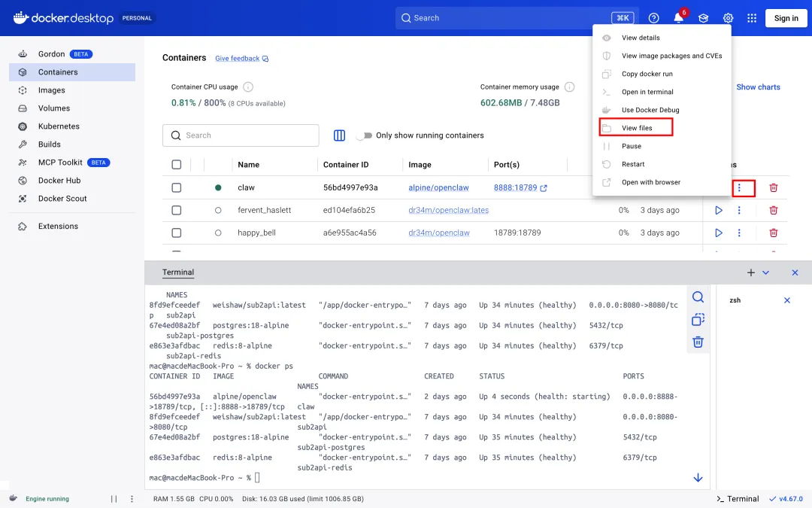
Task: Delete the happy_bell container with trash icon
Action: [773, 233]
